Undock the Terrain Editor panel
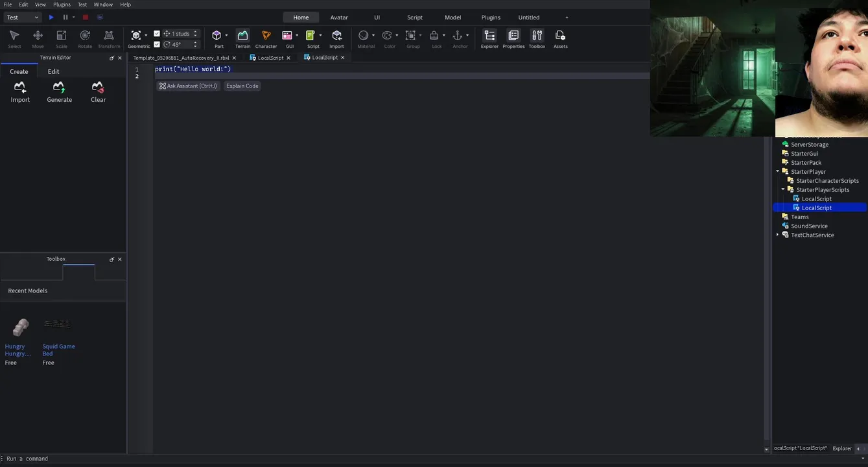 pyautogui.click(x=111, y=58)
